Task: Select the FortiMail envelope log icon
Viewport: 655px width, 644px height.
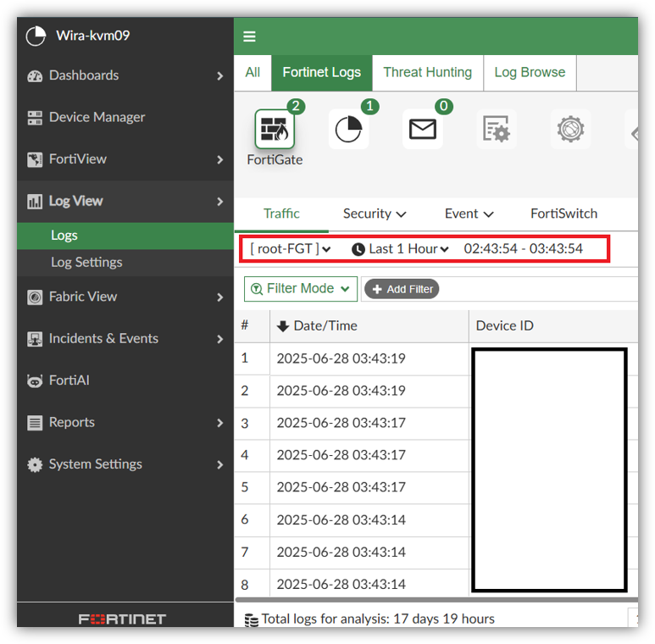Action: 422,129
